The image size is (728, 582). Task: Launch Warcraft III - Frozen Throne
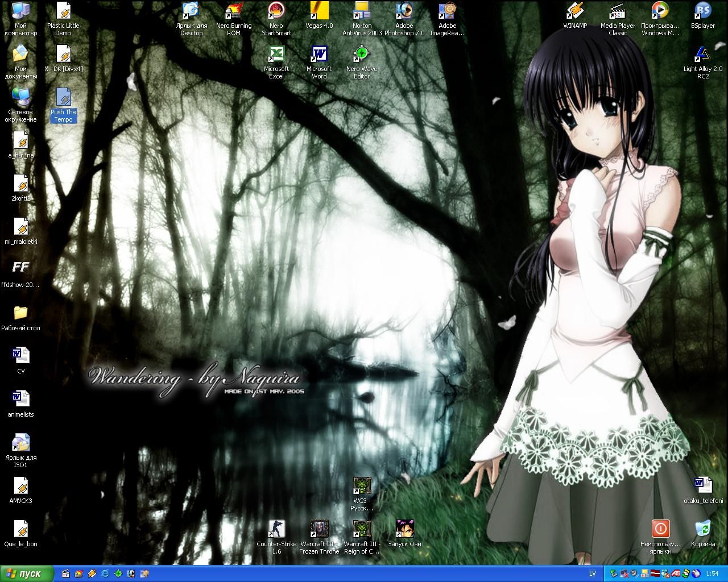(319, 538)
